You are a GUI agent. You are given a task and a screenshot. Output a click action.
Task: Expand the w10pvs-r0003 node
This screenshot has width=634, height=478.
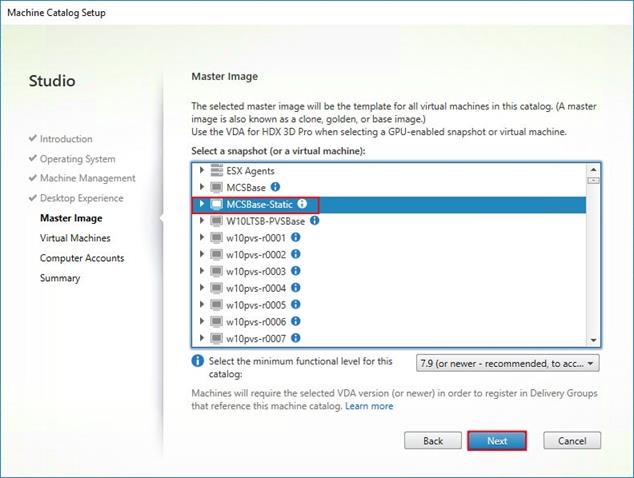tap(202, 271)
